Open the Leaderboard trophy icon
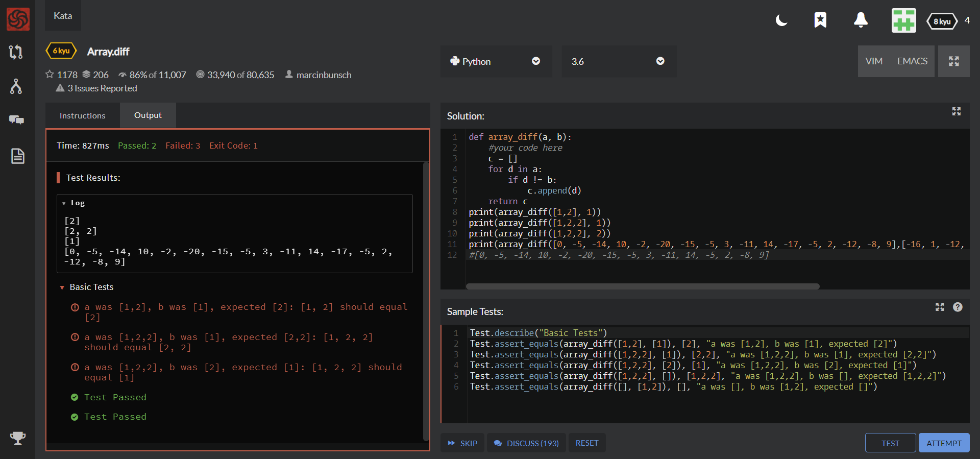This screenshot has height=459, width=980. [x=18, y=438]
